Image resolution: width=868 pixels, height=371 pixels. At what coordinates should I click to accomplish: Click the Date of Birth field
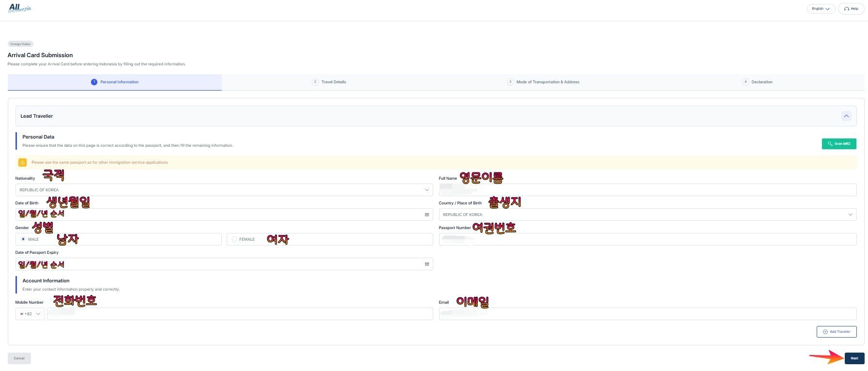pos(224,215)
